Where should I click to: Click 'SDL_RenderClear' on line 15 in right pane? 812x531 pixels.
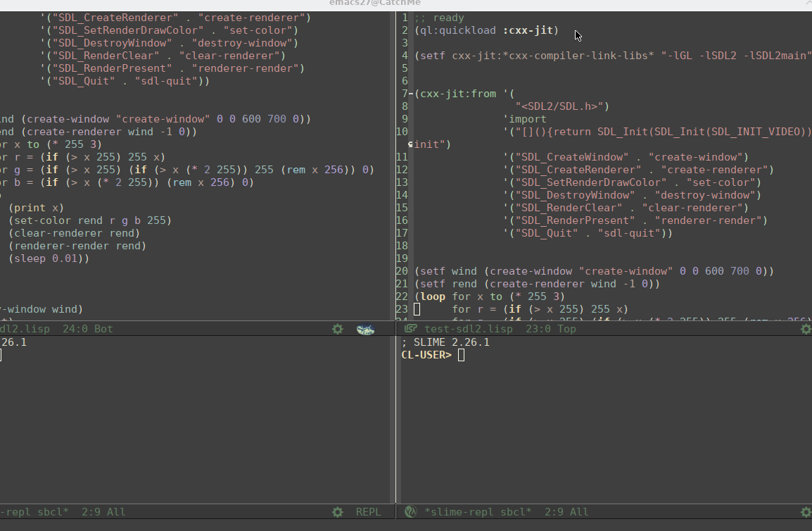pyautogui.click(x=572, y=208)
